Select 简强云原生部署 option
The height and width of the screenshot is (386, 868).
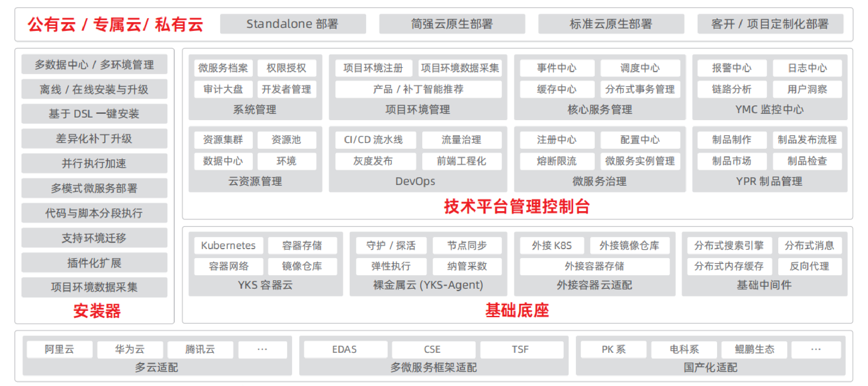[451, 24]
